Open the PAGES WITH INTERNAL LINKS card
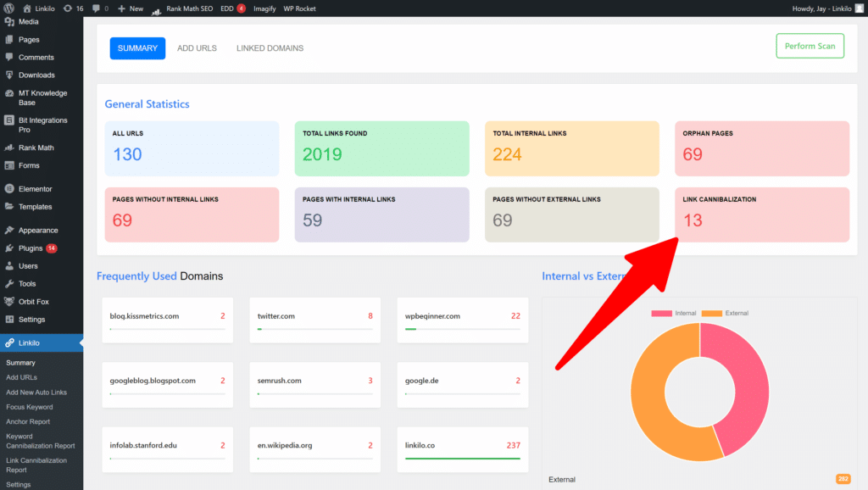 pos(382,214)
